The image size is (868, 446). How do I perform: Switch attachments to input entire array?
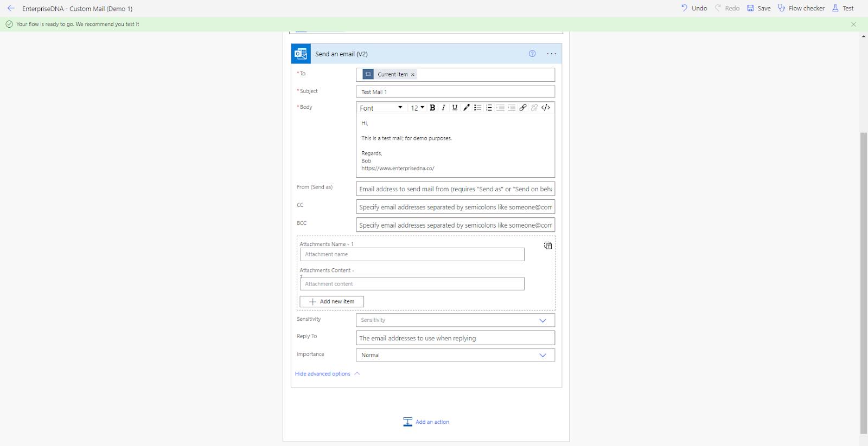click(x=548, y=245)
